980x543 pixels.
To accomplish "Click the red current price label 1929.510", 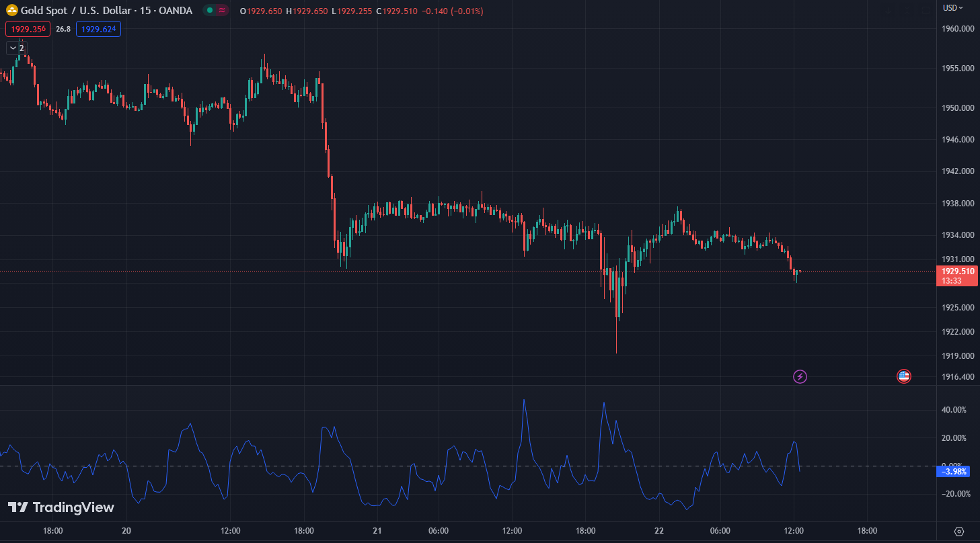I will 957,271.
